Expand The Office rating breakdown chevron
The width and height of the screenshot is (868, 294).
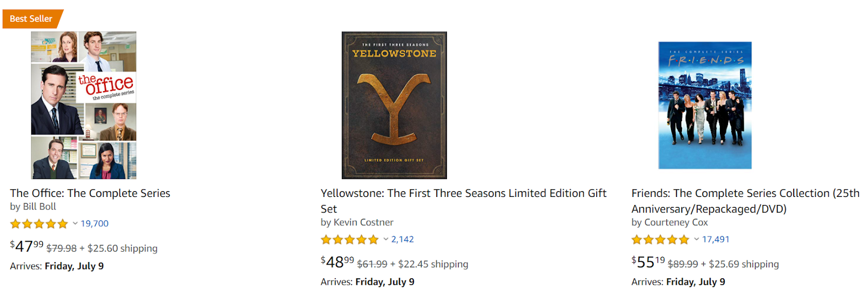pyautogui.click(x=75, y=223)
